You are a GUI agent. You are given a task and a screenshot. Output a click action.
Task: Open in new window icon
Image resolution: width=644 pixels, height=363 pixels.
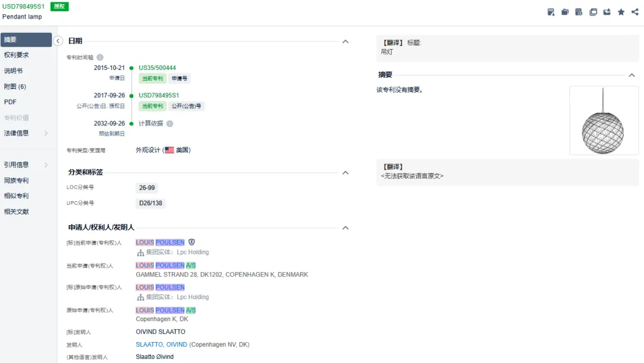point(593,12)
